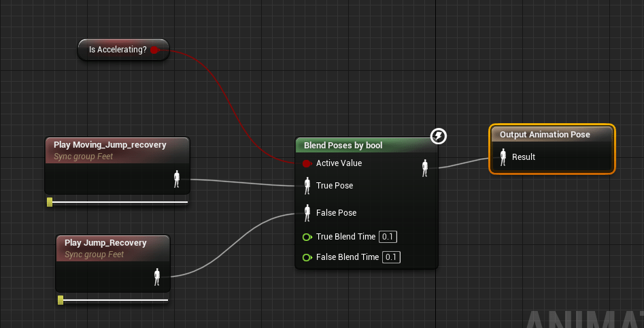Select the Output Animation Pose node header
The height and width of the screenshot is (328, 644).
coord(545,135)
